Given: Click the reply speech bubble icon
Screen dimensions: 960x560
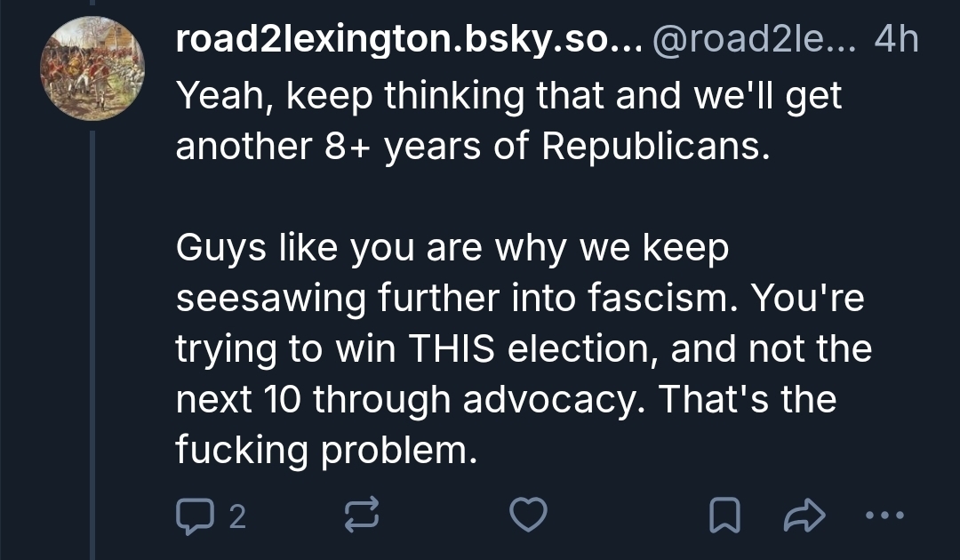Looking at the screenshot, I should point(192,515).
